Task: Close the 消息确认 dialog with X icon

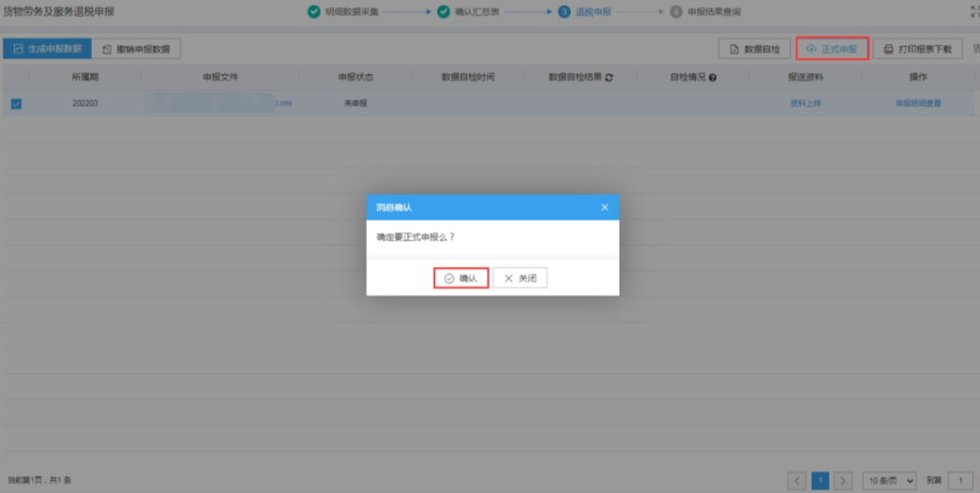Action: pos(604,207)
